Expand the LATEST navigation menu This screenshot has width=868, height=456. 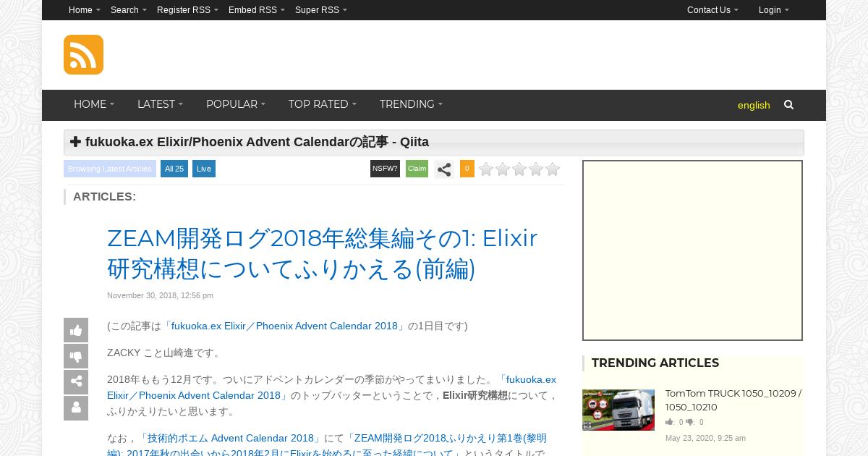(x=160, y=105)
